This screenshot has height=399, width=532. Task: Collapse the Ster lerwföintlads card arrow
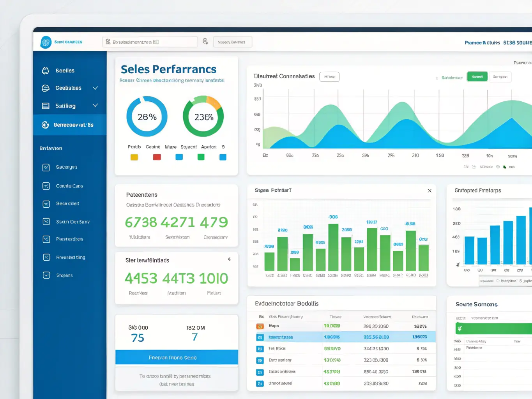click(229, 259)
